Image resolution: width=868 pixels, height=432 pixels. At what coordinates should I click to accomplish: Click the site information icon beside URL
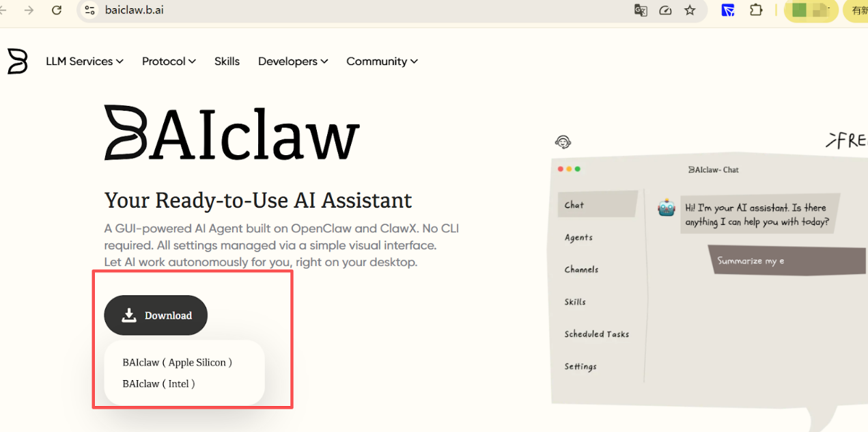point(89,10)
